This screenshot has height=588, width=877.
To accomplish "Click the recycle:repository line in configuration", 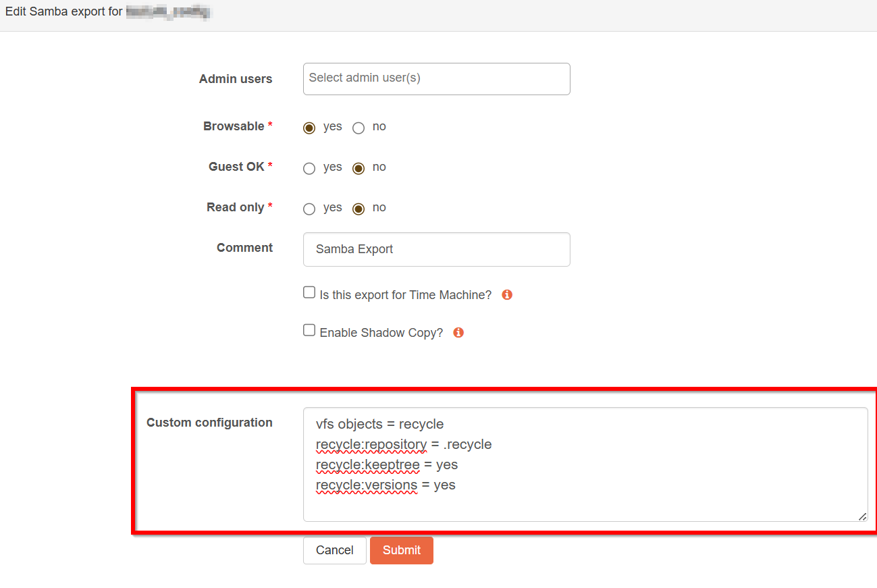I will coord(403,444).
